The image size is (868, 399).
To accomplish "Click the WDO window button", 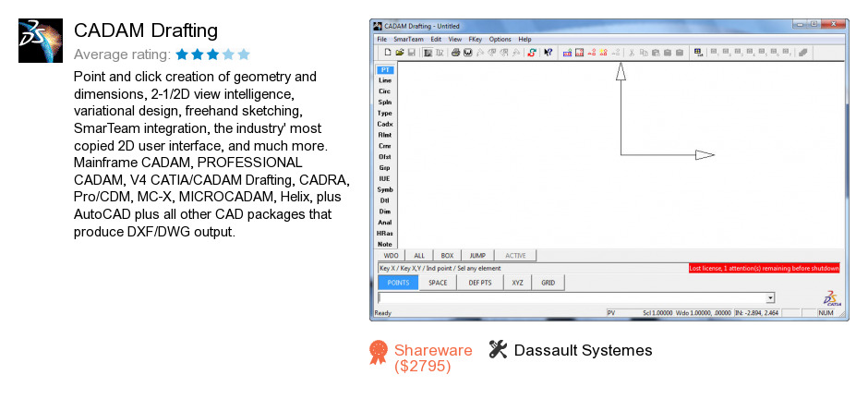I will [391, 256].
